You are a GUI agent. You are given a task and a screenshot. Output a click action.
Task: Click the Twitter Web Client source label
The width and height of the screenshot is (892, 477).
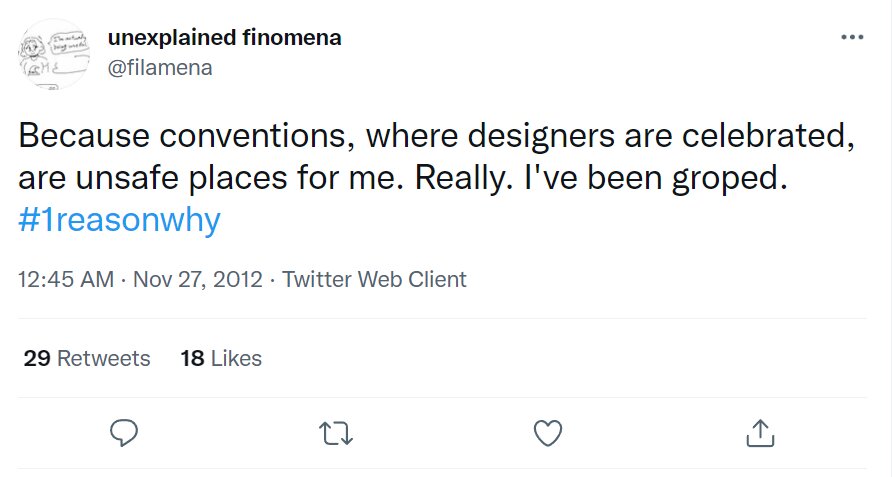(374, 280)
